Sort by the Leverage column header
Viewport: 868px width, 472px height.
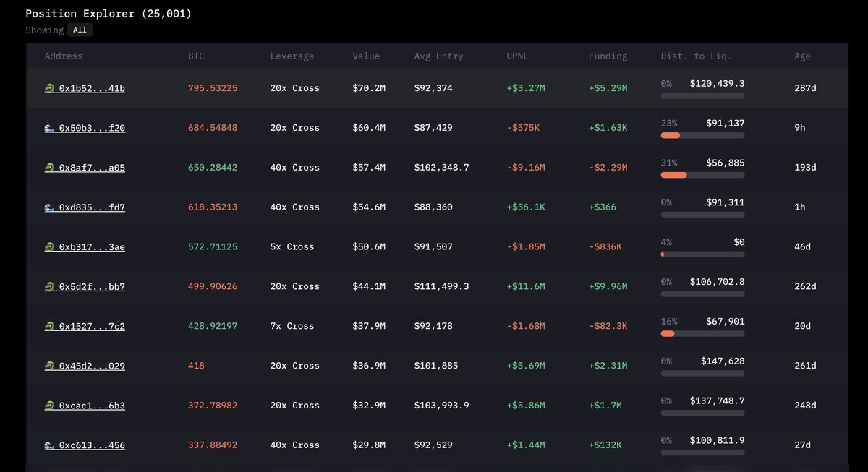[x=292, y=56]
